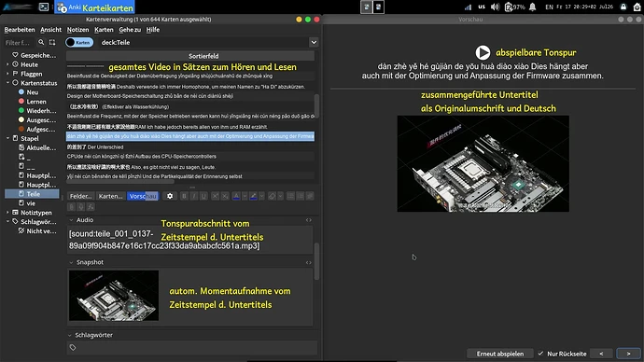Toggle the Nur Rückseite checkbox
The image size is (644, 362).
540,354
